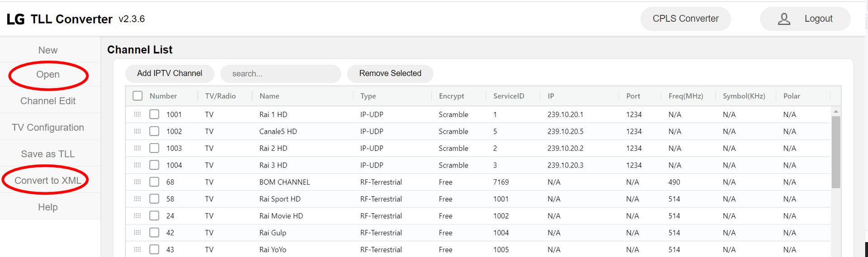
Task: Click the scrollbar up arrow in channel list
Action: coord(836,111)
